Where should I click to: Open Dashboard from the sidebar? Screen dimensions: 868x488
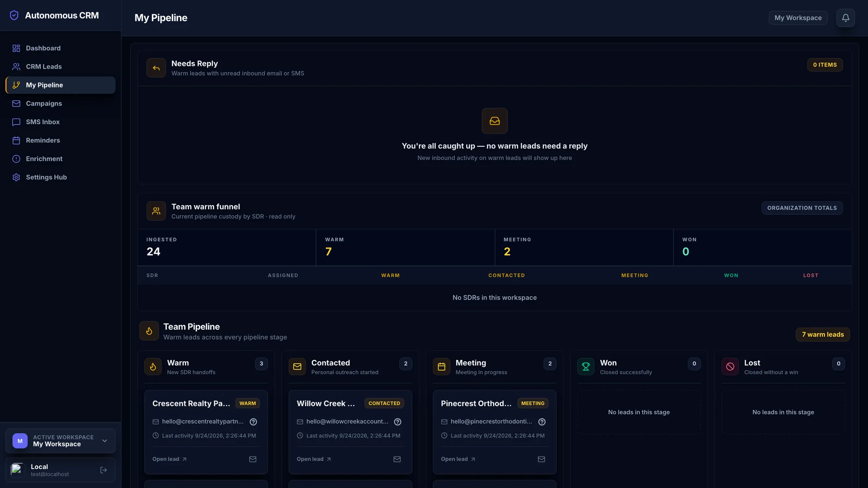tap(60, 48)
